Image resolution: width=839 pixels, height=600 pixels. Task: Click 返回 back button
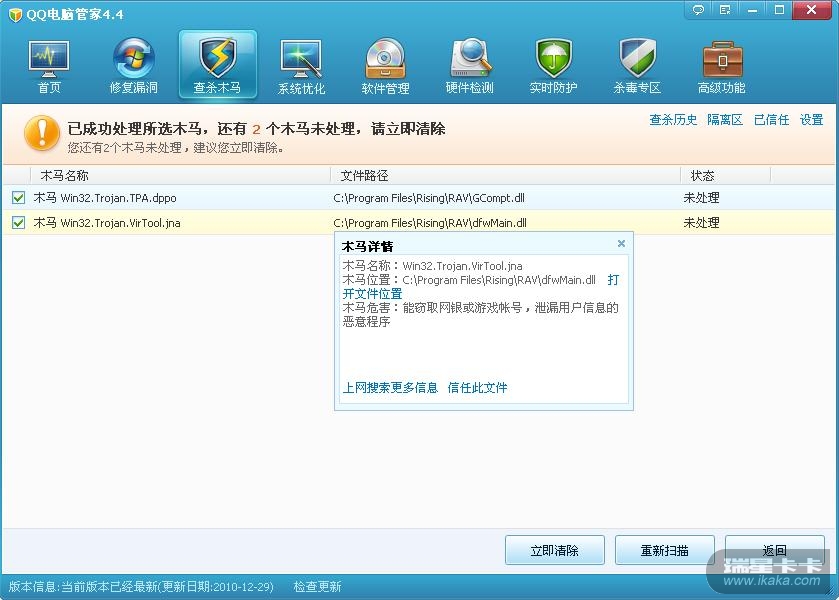tap(774, 550)
